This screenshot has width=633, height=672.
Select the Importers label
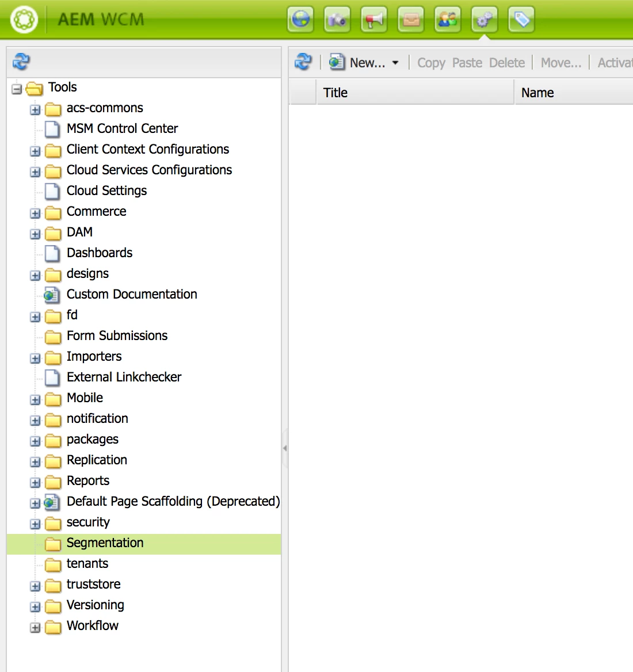click(94, 356)
